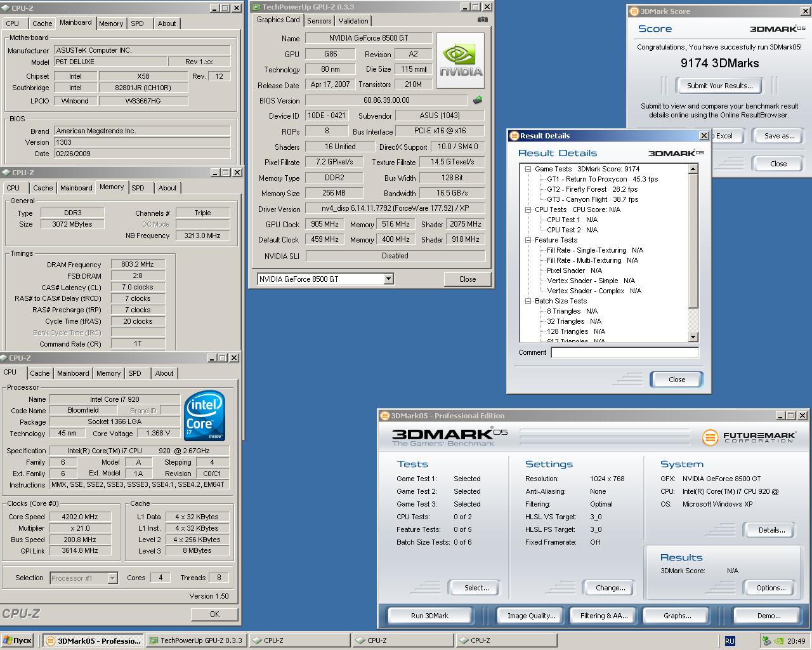Select GT1 - Return To Proxycon result

pos(602,179)
